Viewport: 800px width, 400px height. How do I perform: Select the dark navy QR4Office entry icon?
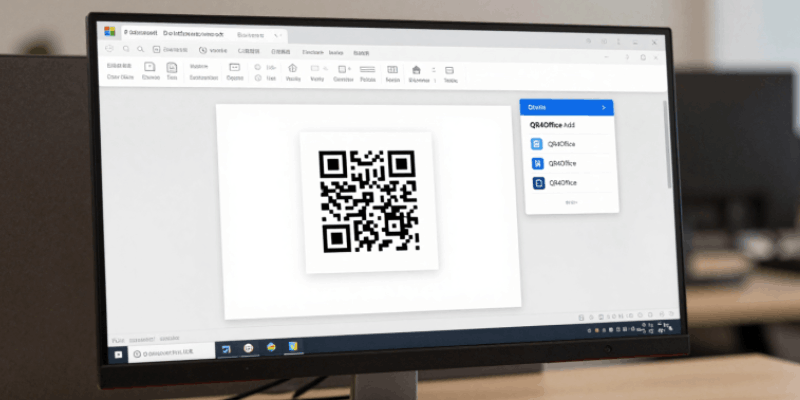point(539,183)
